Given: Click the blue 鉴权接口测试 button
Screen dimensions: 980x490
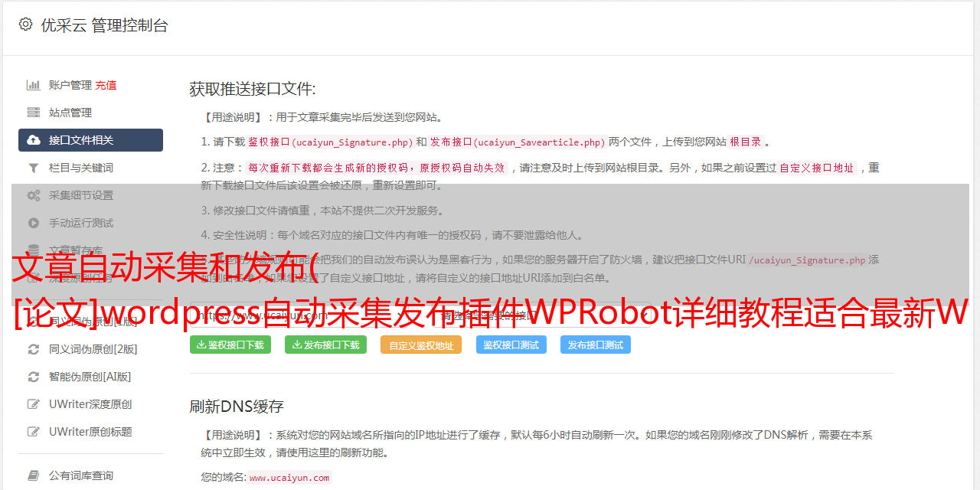Looking at the screenshot, I should 511,345.
